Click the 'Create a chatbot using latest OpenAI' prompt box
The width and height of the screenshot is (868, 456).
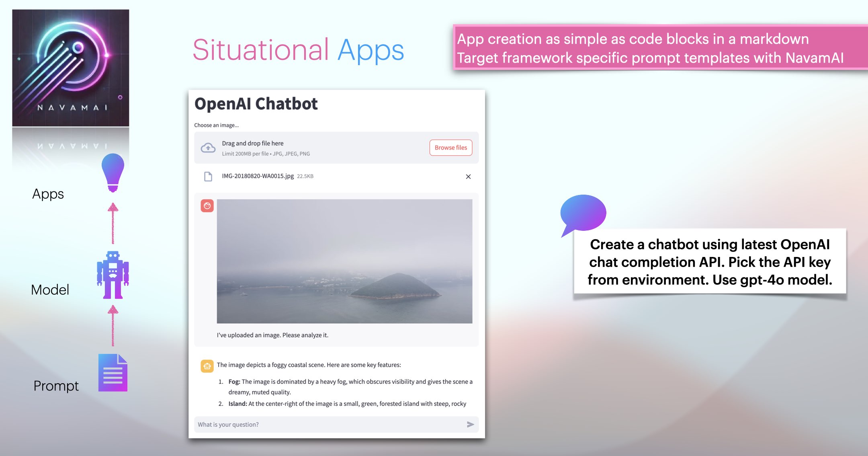710,262
